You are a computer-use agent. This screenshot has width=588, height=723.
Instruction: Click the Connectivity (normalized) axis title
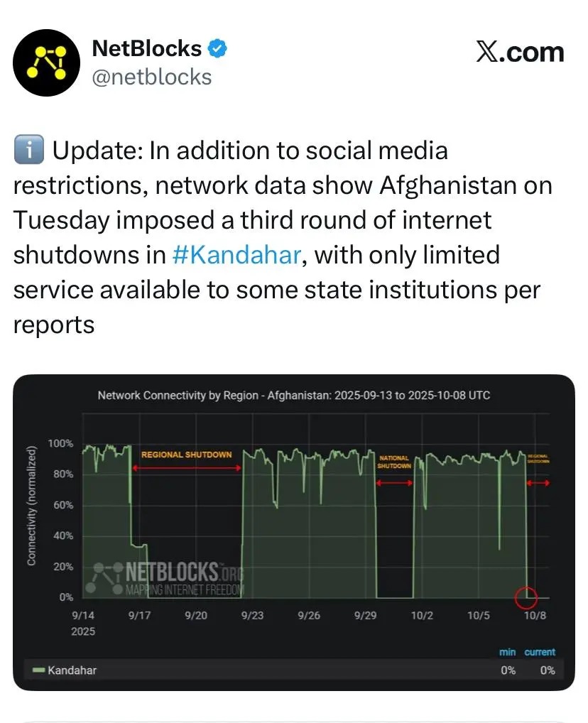(x=31, y=506)
